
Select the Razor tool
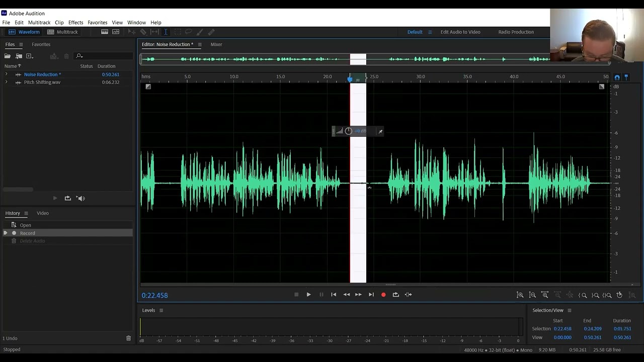(143, 32)
